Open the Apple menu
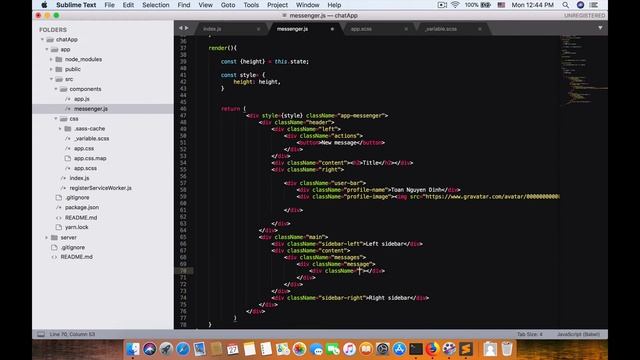Screen dimensions: 640x360 click(44, 5)
